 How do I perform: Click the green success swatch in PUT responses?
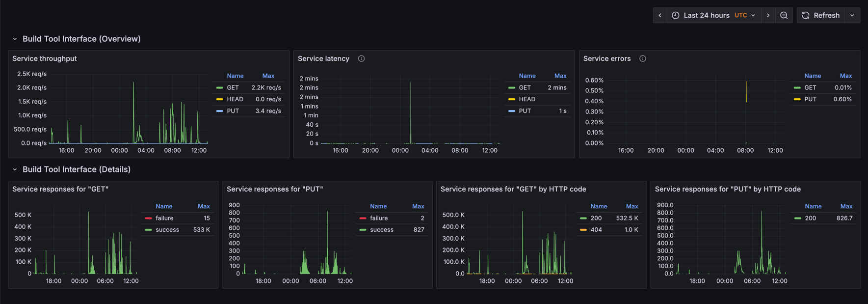(363, 230)
